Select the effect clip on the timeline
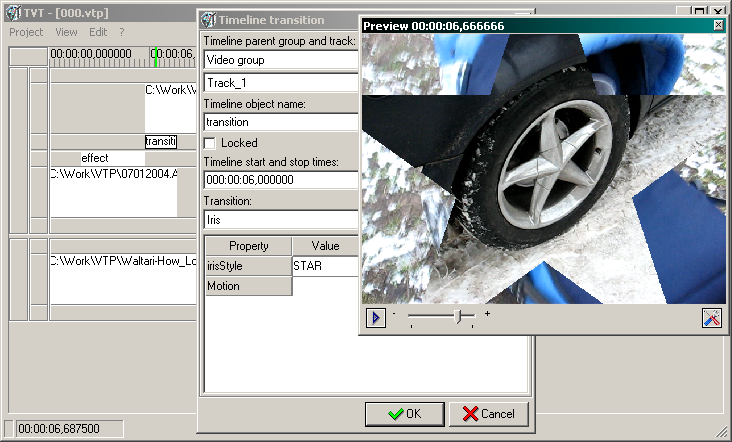 (113, 158)
